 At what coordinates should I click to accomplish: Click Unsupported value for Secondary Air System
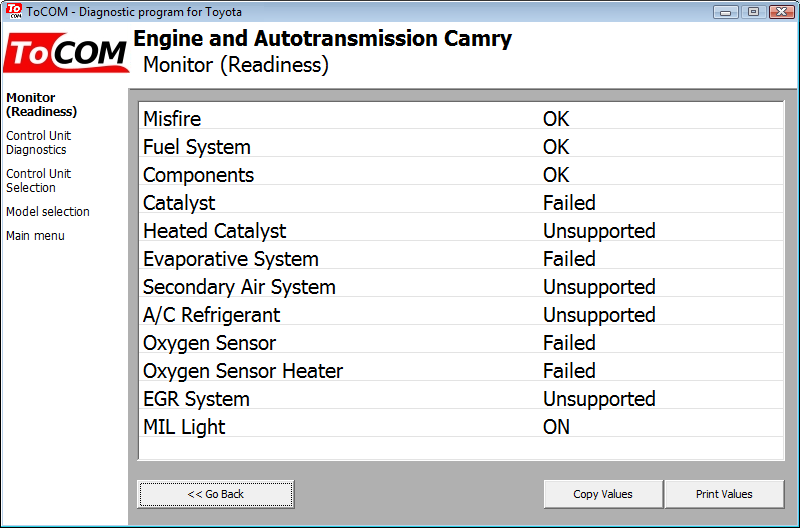pyautogui.click(x=599, y=287)
